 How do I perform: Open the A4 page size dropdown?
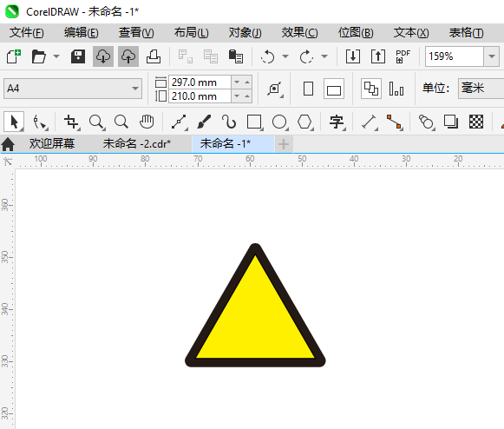point(73,89)
